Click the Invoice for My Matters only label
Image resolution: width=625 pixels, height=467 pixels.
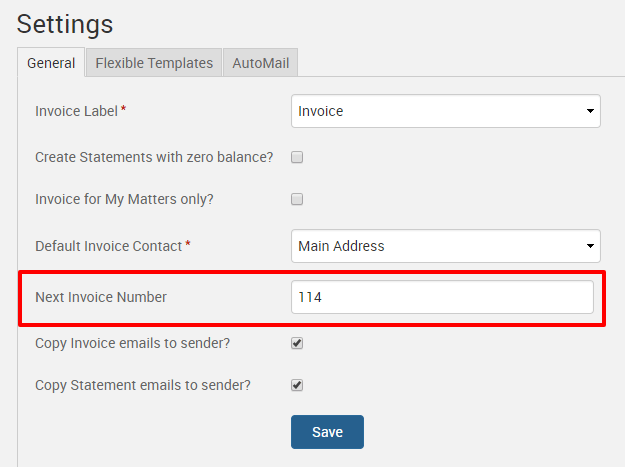click(x=124, y=199)
